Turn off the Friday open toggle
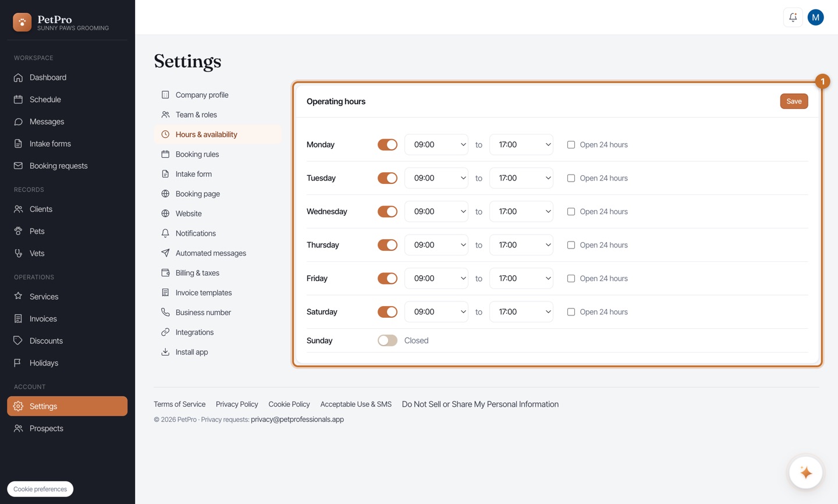The width and height of the screenshot is (838, 504). click(x=388, y=278)
